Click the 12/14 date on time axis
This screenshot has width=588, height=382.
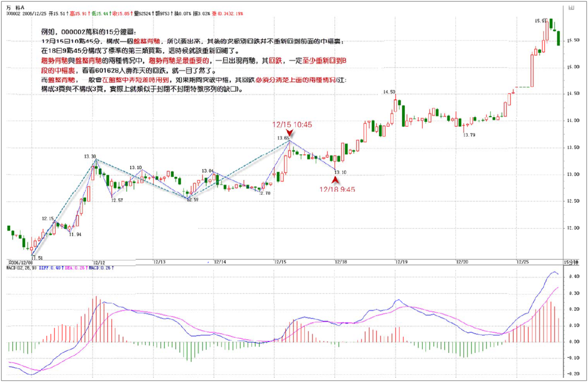(220, 262)
